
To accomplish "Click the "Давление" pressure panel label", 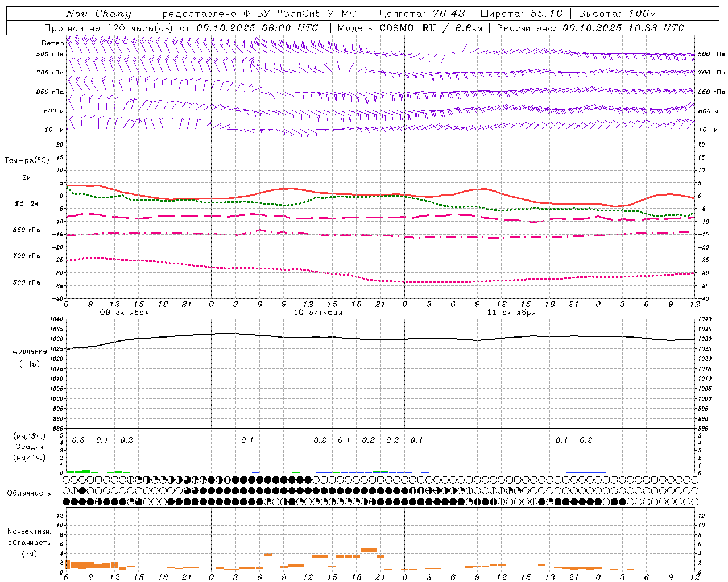I will tap(30, 351).
